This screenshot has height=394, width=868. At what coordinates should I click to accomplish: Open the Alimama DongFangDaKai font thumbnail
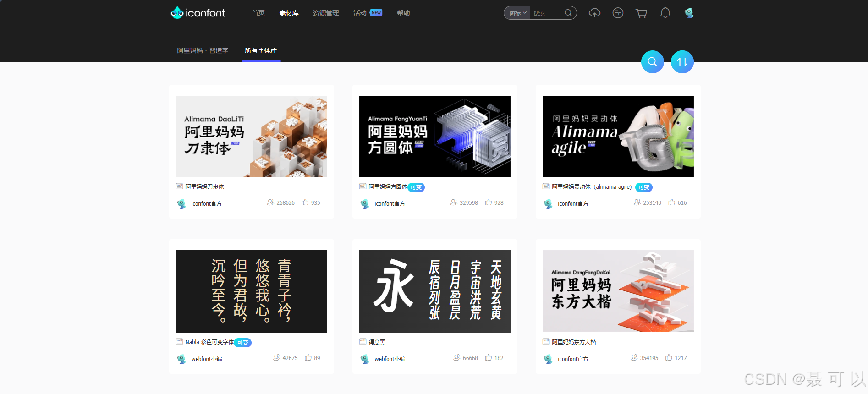pyautogui.click(x=618, y=291)
